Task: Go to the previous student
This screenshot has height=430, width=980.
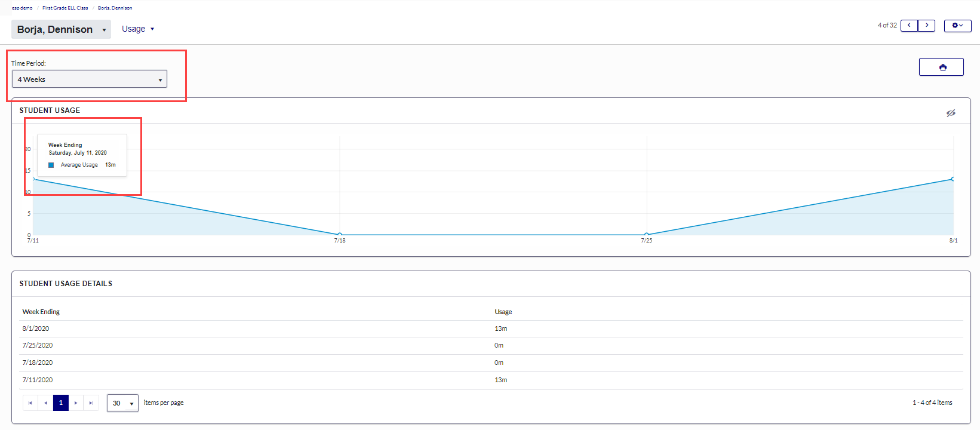Action: tap(909, 26)
